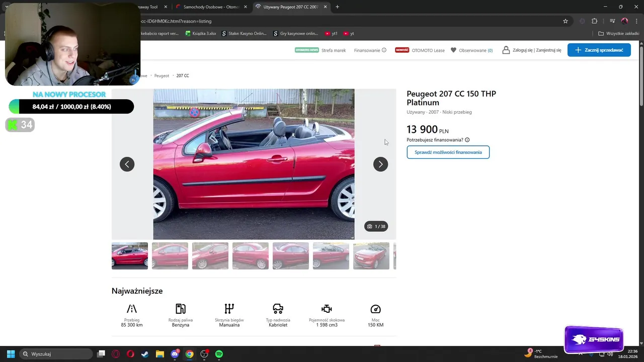Click the gauge icon for Moc
The width and height of the screenshot is (644, 362).
click(x=375, y=309)
